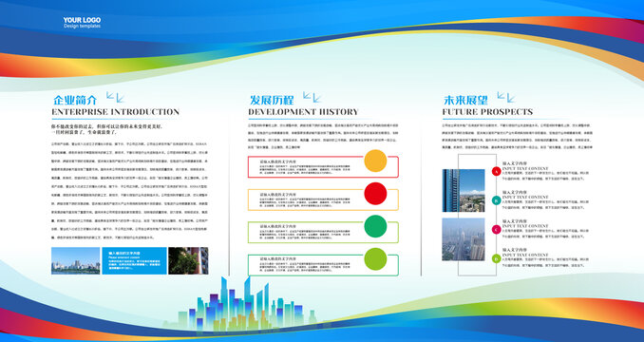Click the red A marker bullet
Viewport: 644px width, 342px height.
496,171
